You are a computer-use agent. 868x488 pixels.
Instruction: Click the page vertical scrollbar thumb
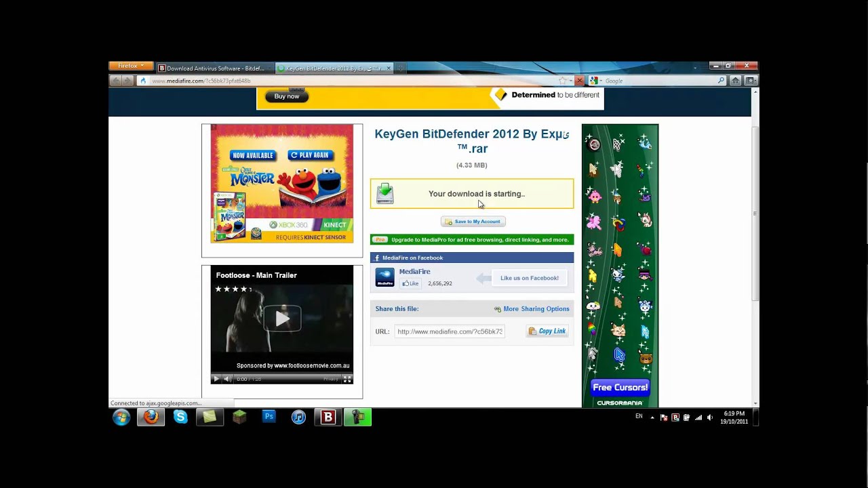tap(755, 213)
